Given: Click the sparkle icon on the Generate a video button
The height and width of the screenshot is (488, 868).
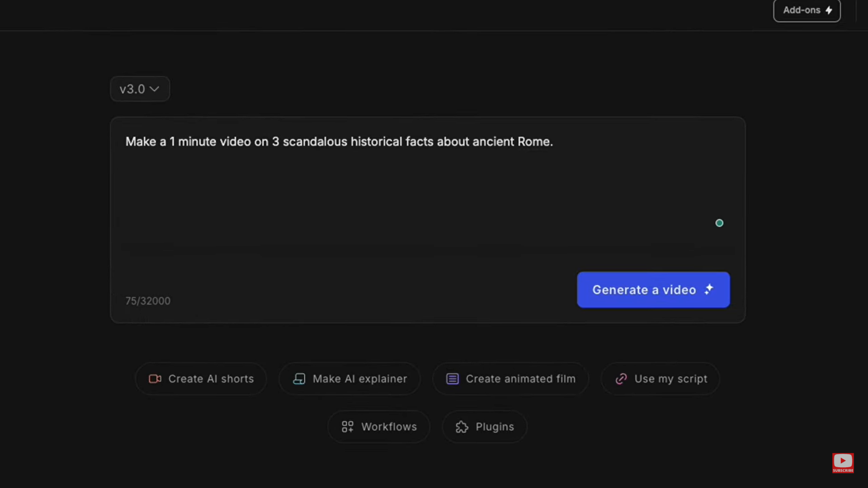Looking at the screenshot, I should pyautogui.click(x=709, y=289).
